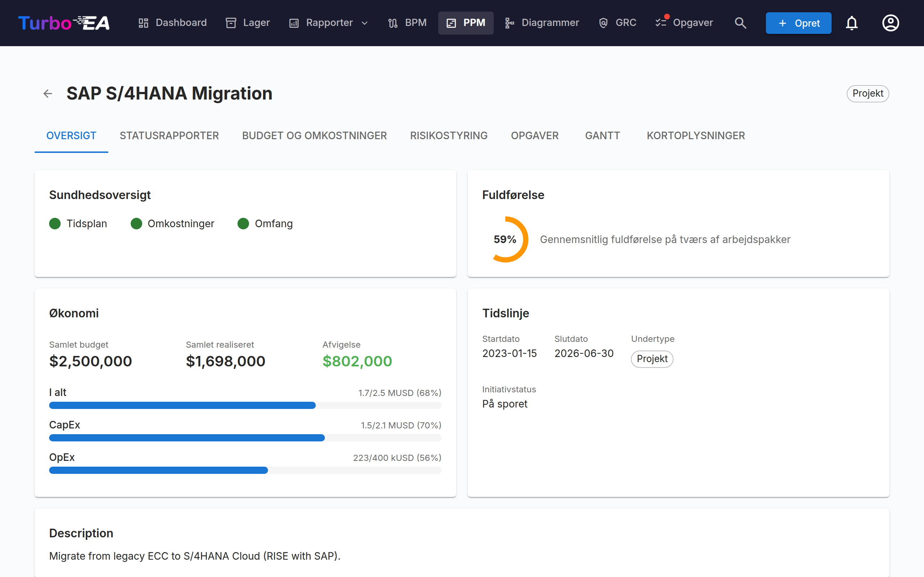This screenshot has height=577, width=924.
Task: Open Opgaver with the red notification dot
Action: pyautogui.click(x=684, y=23)
